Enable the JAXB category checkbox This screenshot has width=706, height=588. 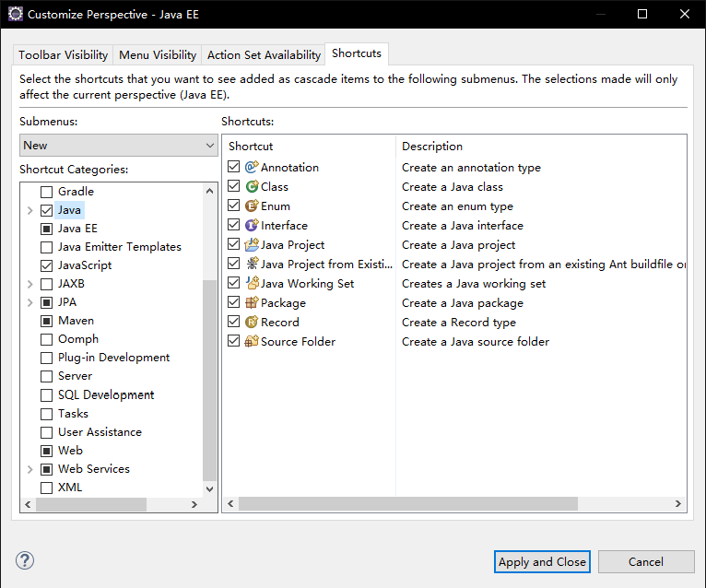(46, 284)
